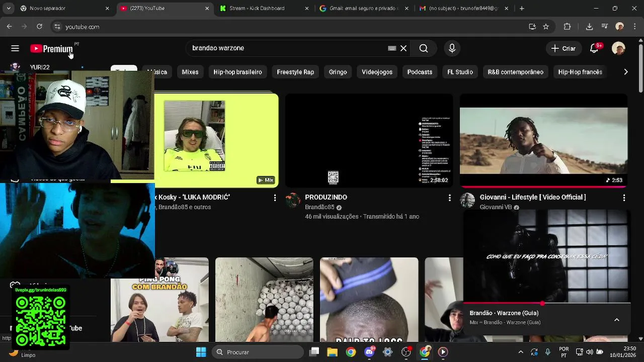Open the YouTube account avatar menu
The width and height of the screenshot is (644, 362).
[618, 48]
